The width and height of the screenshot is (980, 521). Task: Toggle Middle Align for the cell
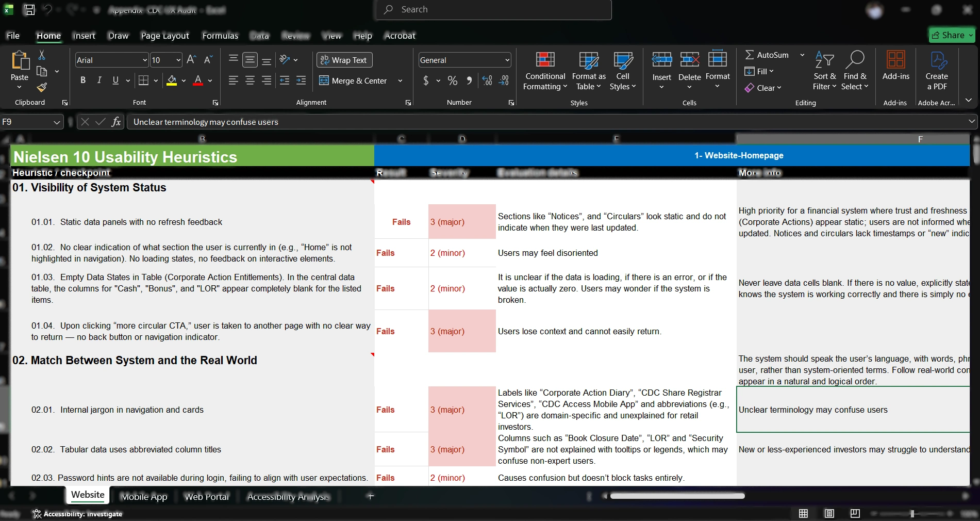pyautogui.click(x=250, y=60)
